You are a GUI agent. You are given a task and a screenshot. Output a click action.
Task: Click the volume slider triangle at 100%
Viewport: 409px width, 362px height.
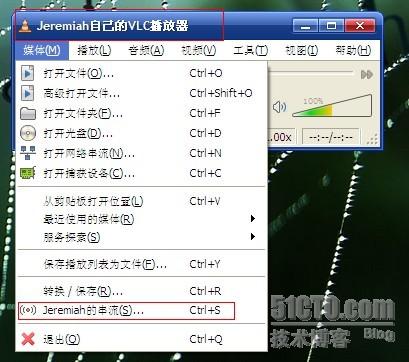click(332, 105)
